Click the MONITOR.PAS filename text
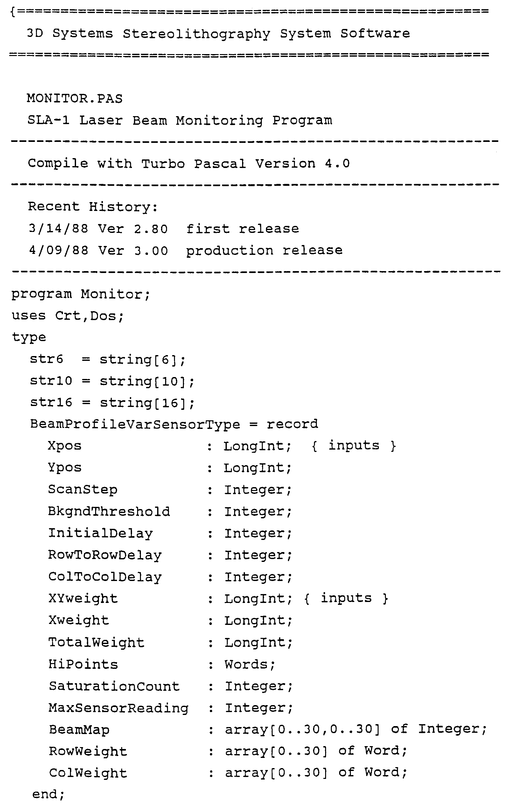509x812 pixels. (x=74, y=99)
